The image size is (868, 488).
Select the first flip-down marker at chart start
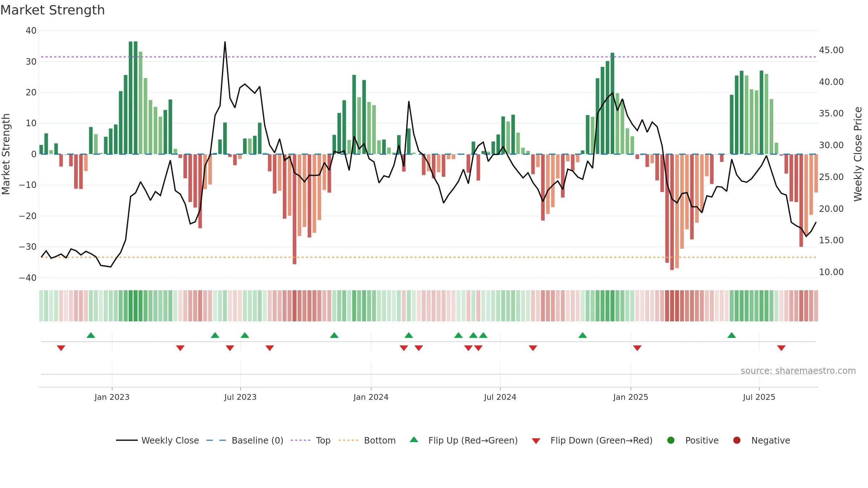(x=61, y=348)
